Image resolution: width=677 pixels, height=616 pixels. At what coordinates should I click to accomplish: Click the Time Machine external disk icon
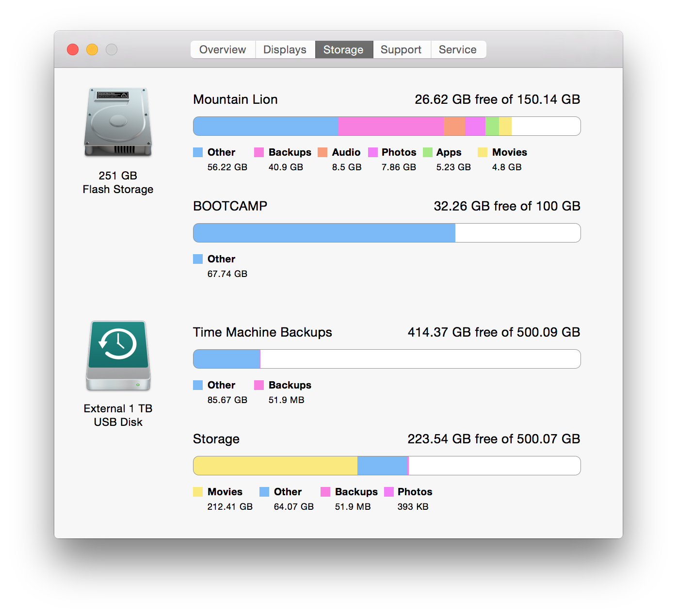coord(118,356)
